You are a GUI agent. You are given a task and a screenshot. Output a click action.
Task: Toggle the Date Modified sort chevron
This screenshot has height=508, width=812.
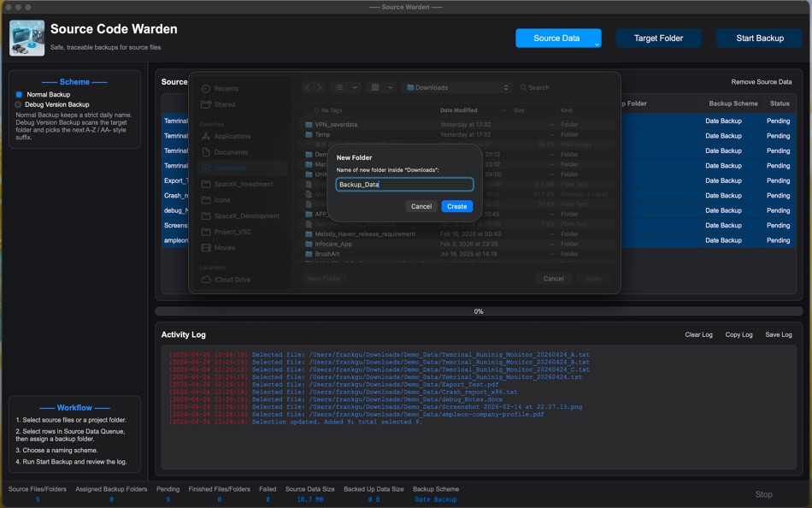coord(503,110)
